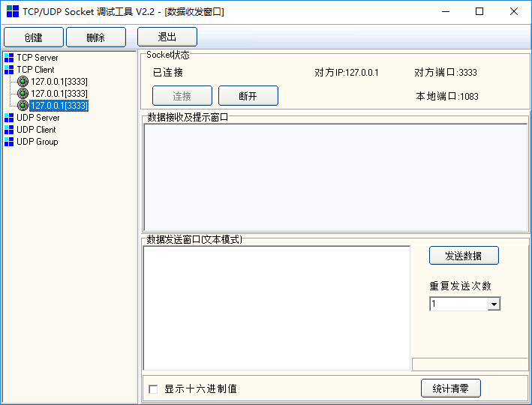The height and width of the screenshot is (405, 532).
Task: Click the 对方IP:127.0.0.1 text
Action: tap(347, 73)
